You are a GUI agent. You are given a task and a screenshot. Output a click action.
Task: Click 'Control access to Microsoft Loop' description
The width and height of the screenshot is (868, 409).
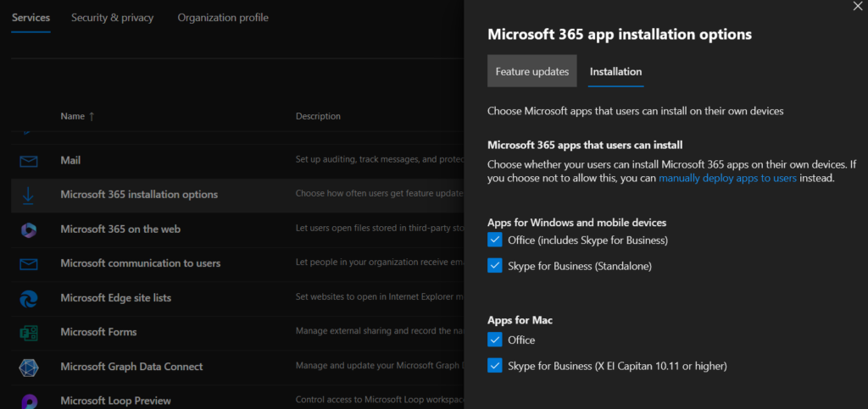pyautogui.click(x=379, y=400)
